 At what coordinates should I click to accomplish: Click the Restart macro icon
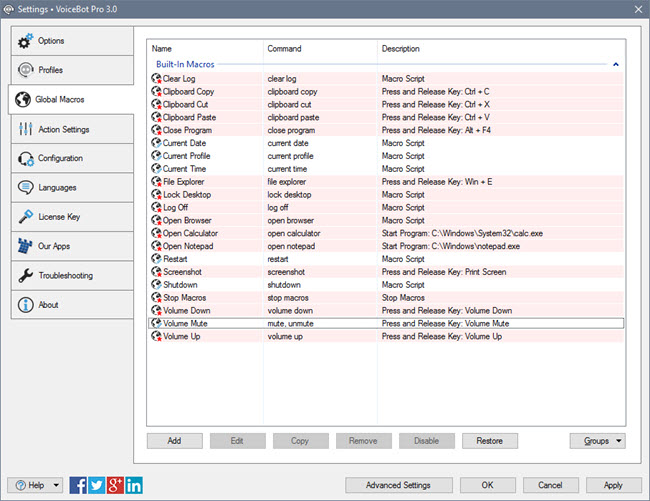coord(156,259)
